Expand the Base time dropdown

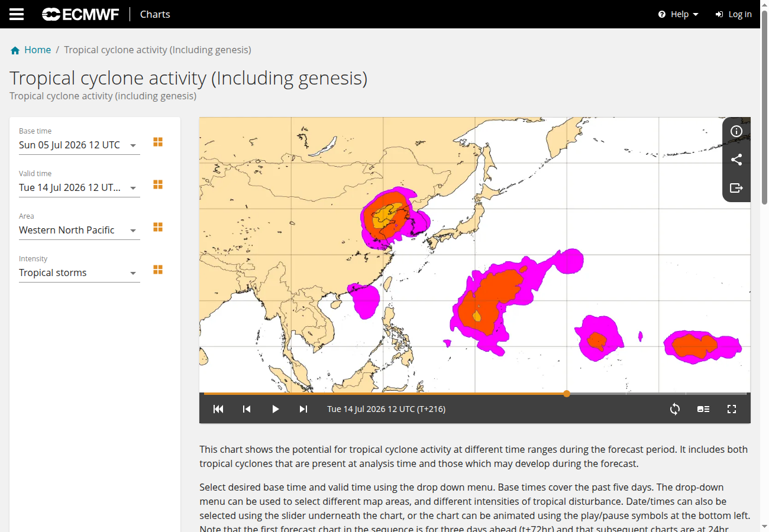click(79, 145)
